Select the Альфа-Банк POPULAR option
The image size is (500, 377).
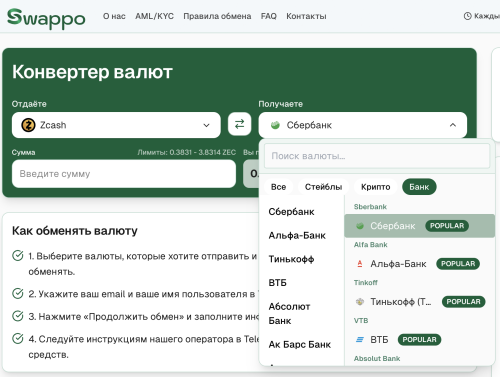419,264
